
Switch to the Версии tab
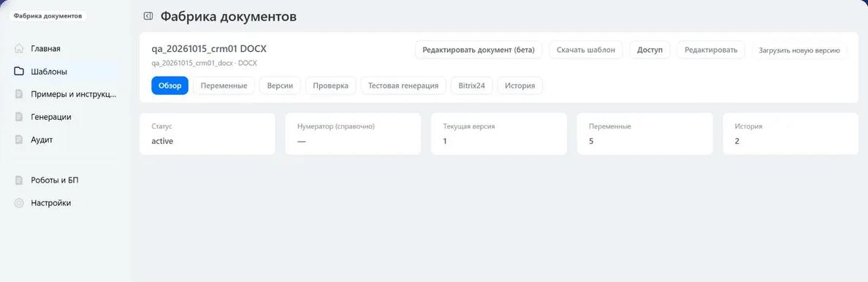click(280, 86)
